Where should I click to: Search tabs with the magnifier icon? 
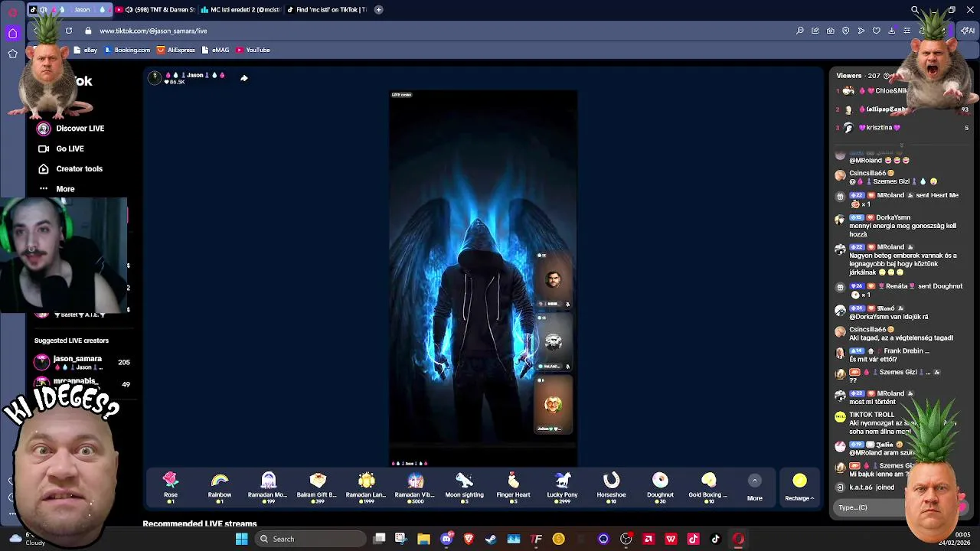[914, 10]
